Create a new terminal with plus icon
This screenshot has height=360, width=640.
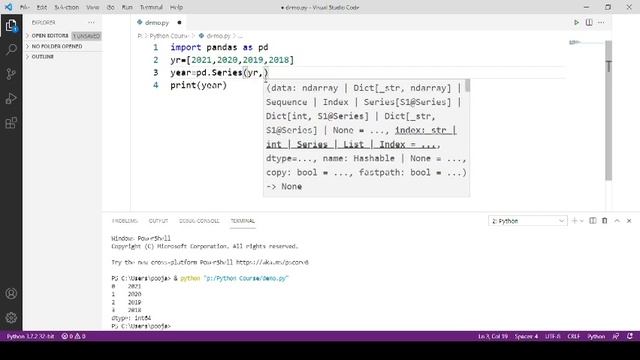[x=574, y=221]
